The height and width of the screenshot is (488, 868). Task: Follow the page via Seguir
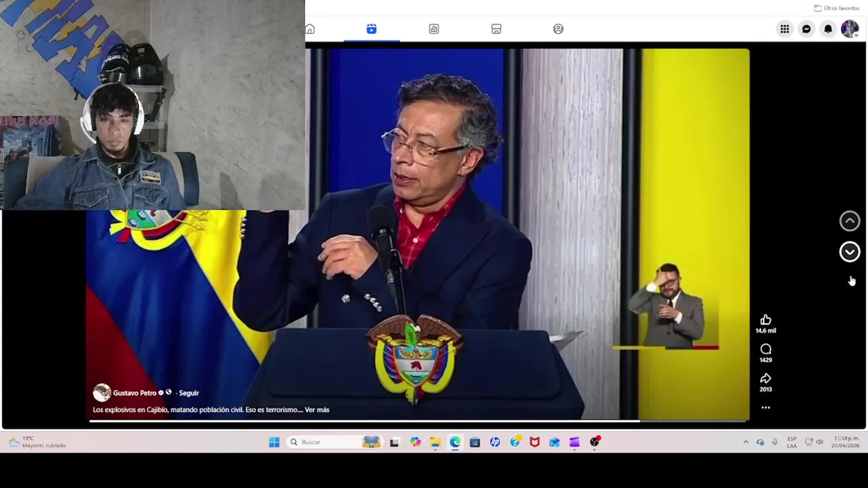point(189,393)
